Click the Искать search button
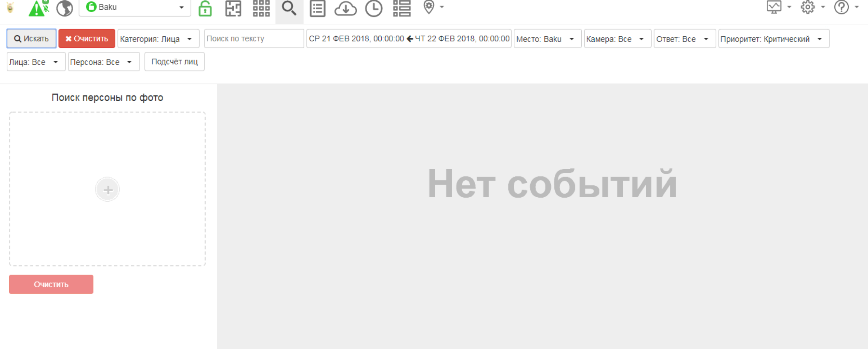Screen dimensions: 868x349 (31, 38)
